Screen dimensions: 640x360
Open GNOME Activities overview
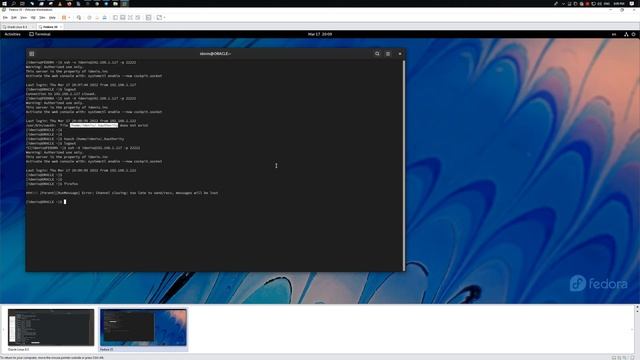(x=12, y=34)
